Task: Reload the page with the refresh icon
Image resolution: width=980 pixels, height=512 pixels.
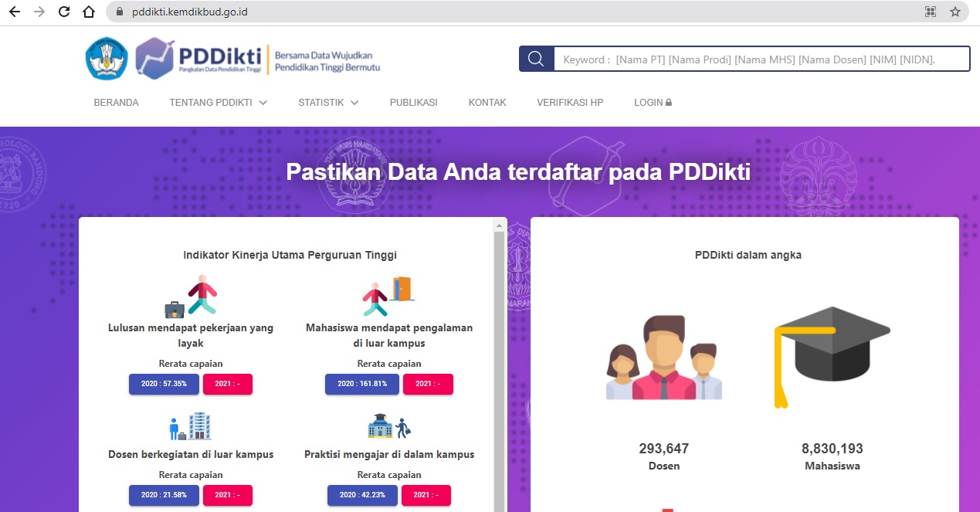Action: pos(64,12)
